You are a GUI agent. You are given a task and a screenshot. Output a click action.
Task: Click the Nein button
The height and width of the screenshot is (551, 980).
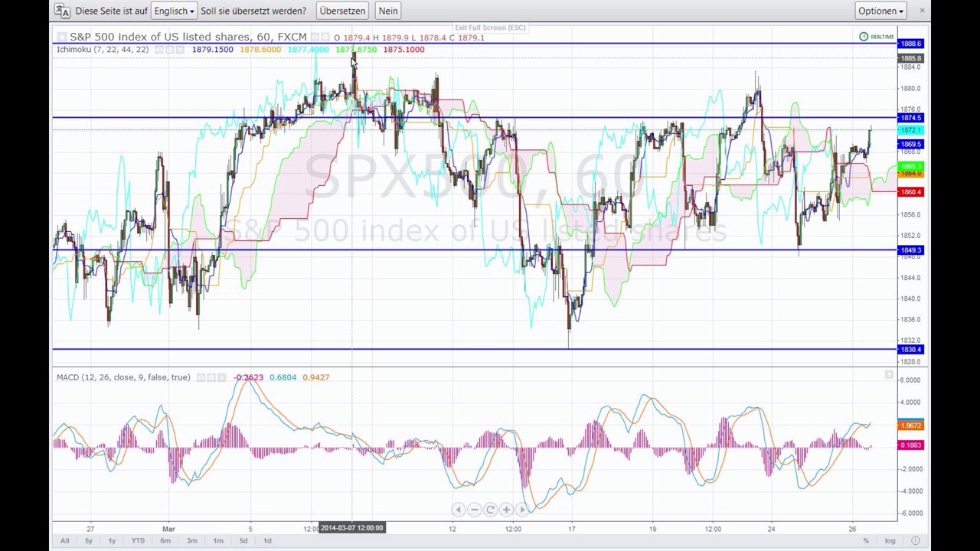[x=388, y=11]
